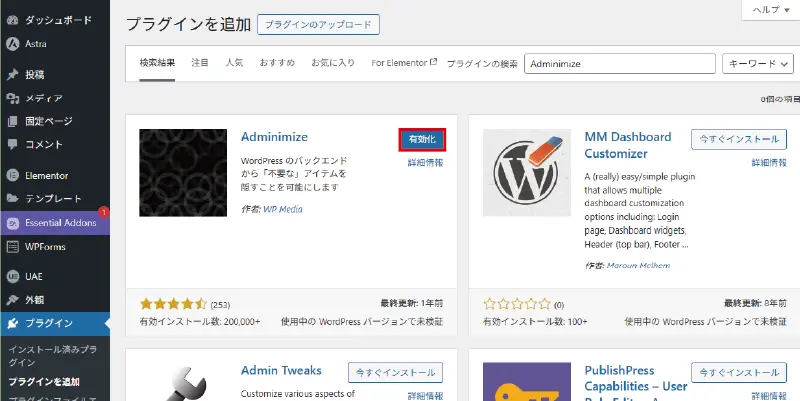Click the external link icon after For Elementor

[434, 62]
